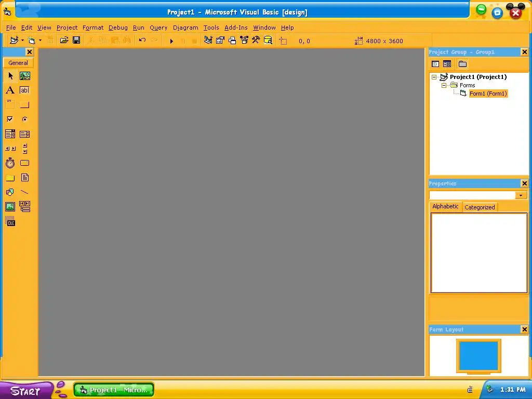The image size is (532, 399).
Task: Click the Add Form toolbar icon
Action: pos(32,41)
